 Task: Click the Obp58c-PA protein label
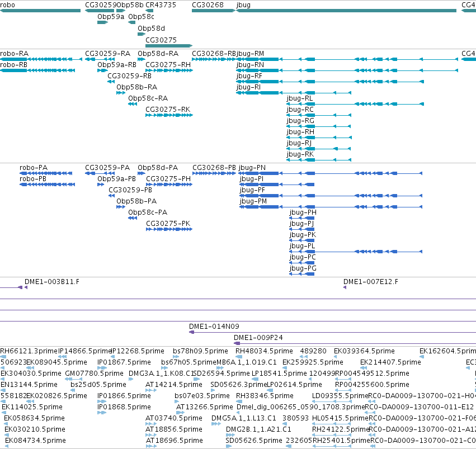148,212
